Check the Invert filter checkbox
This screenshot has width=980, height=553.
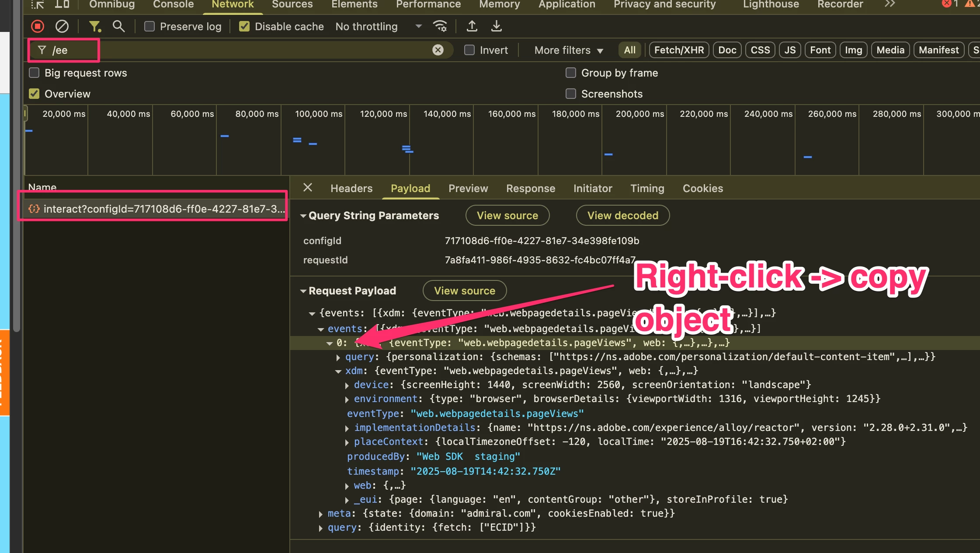click(469, 50)
